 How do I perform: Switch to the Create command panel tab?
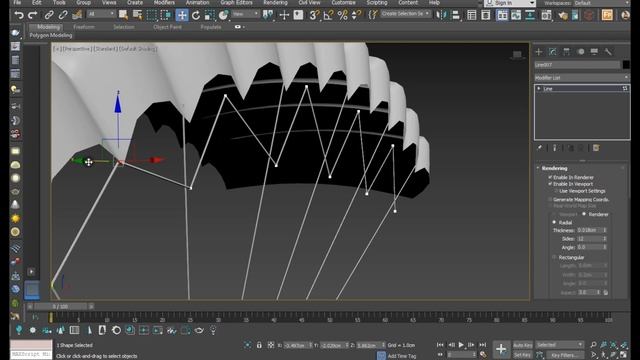point(539,52)
